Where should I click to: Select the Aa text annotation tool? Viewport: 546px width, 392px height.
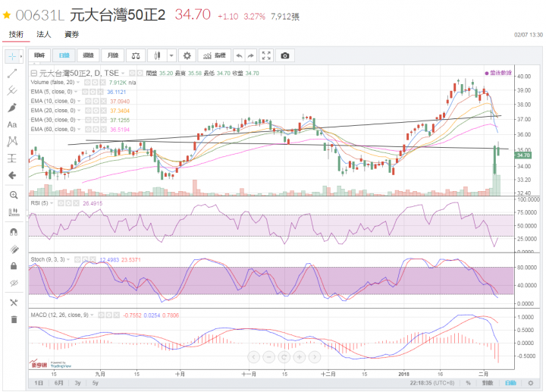coord(12,124)
